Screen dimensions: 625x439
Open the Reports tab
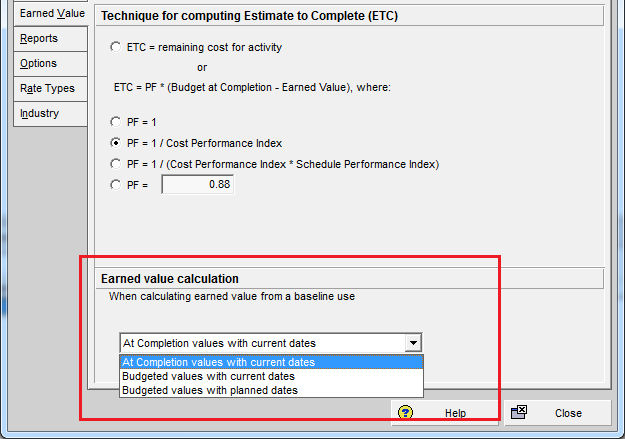pyautogui.click(x=39, y=38)
